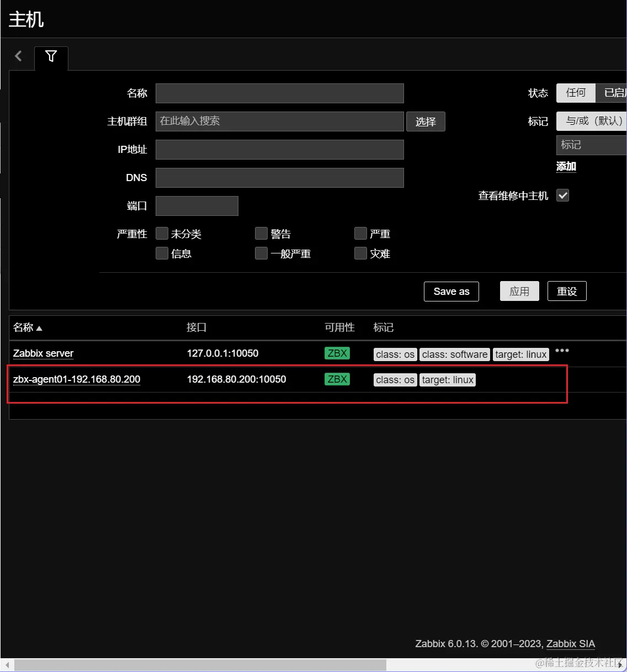Open host zbx-agent01-192.168.80.200
The height and width of the screenshot is (672, 627).
pos(77,379)
